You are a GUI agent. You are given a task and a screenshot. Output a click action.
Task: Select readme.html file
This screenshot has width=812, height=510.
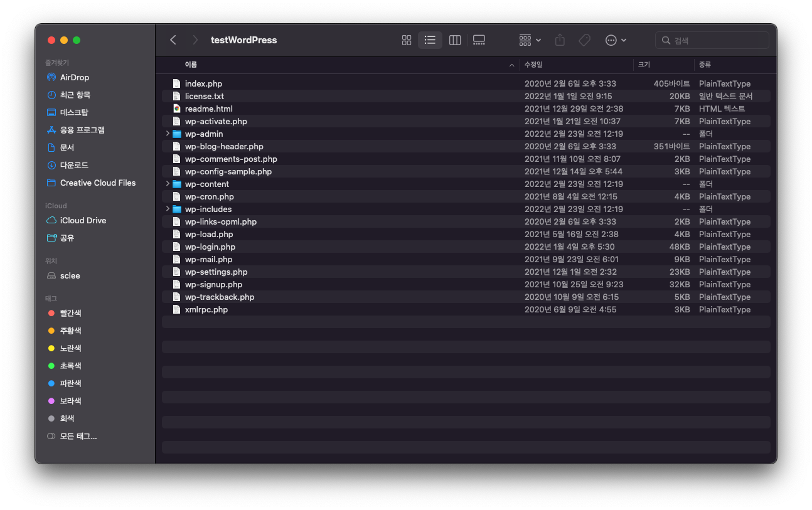pos(466,109)
